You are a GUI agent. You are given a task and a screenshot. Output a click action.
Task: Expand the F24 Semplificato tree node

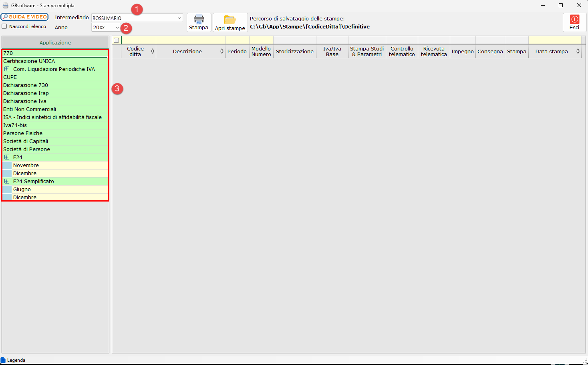7,181
